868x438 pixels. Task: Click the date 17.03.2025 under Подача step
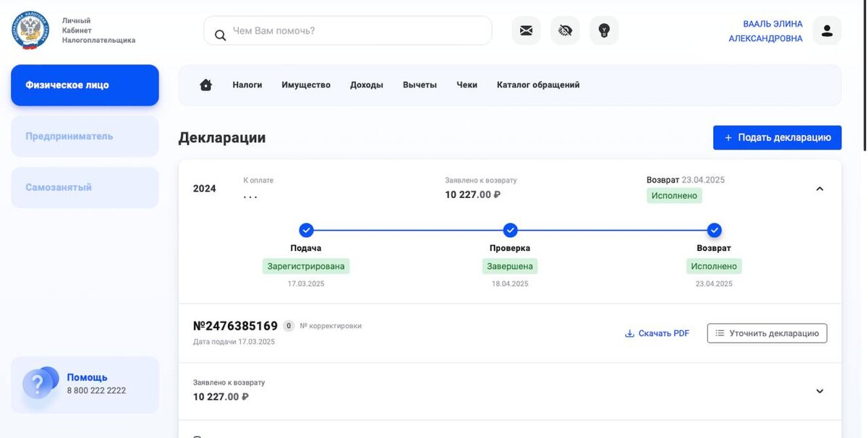pos(306,284)
